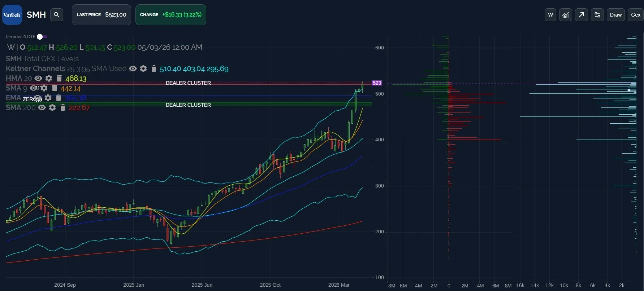Click the Keltner Channels indicator name

click(35, 69)
